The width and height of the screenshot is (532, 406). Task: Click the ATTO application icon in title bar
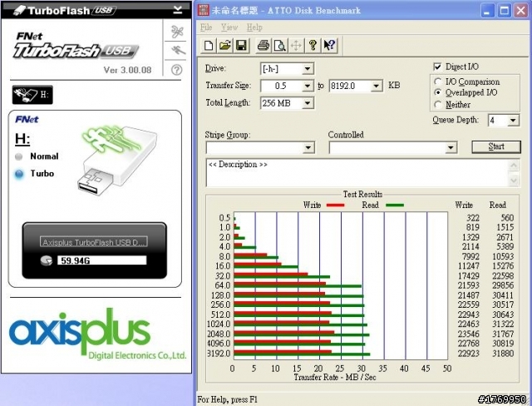click(203, 10)
